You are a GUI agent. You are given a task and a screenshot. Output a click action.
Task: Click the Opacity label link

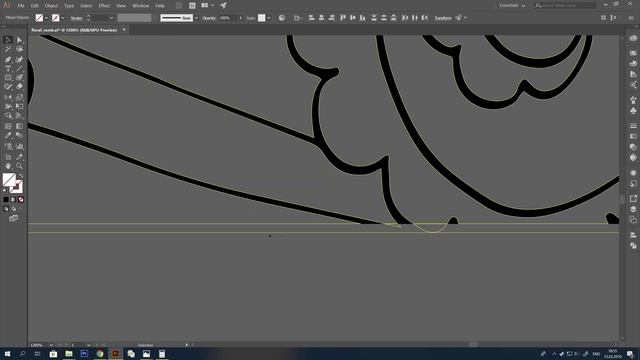click(209, 18)
